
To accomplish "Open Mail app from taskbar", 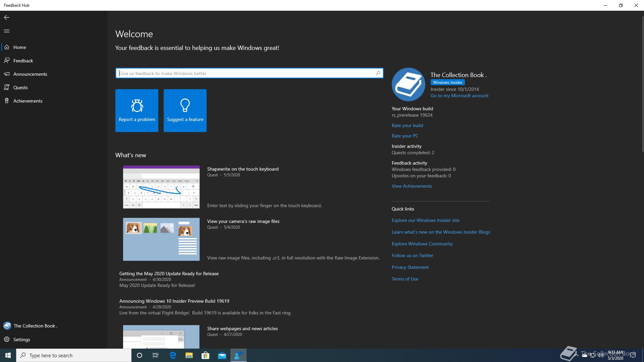I will [x=222, y=355].
